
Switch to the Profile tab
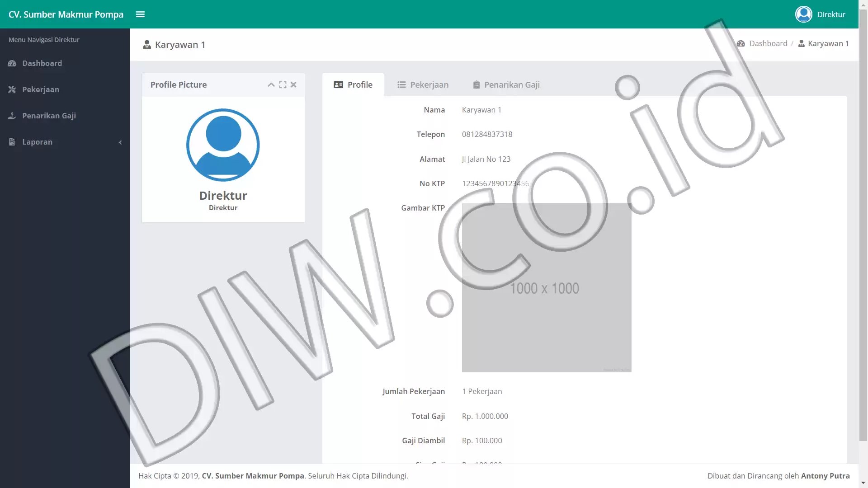click(x=353, y=84)
